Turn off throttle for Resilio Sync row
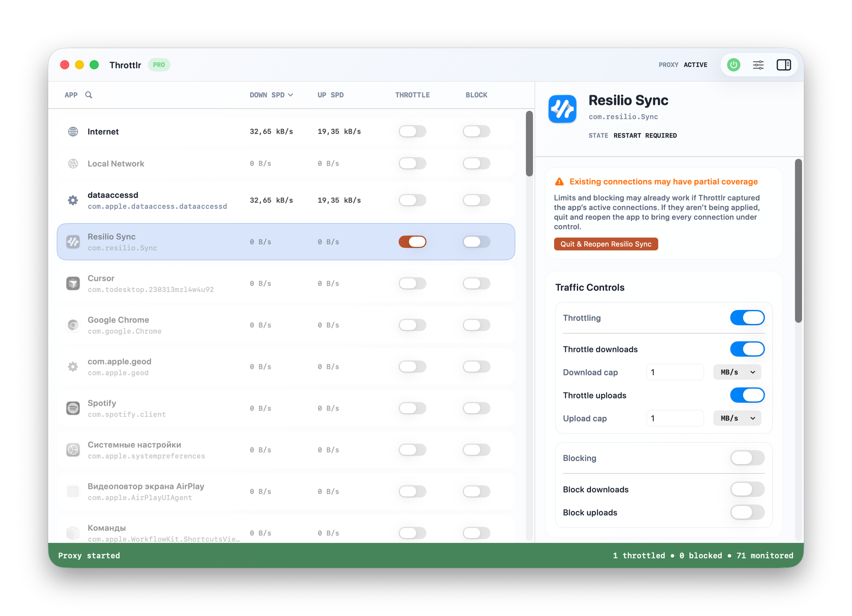 click(x=412, y=242)
